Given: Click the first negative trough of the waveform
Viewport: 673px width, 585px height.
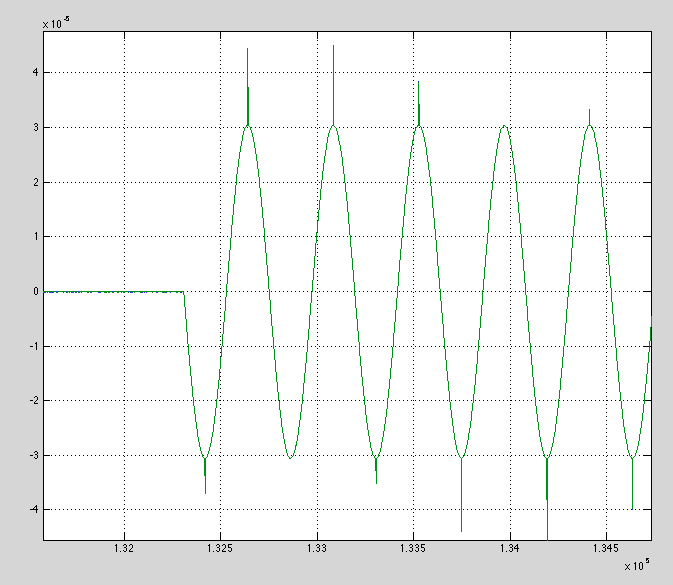Looking at the screenshot, I should [x=205, y=457].
